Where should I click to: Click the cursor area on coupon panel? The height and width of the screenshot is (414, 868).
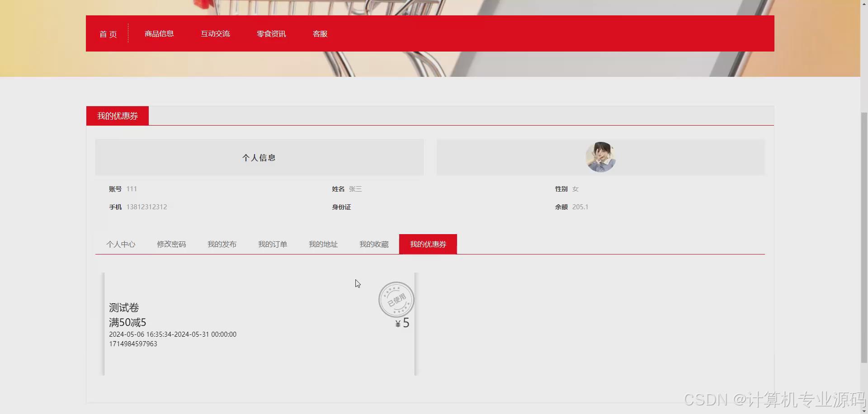pyautogui.click(x=357, y=283)
